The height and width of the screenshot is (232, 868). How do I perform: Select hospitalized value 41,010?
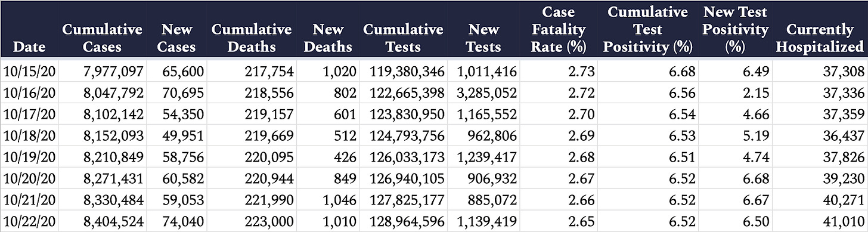(x=844, y=221)
